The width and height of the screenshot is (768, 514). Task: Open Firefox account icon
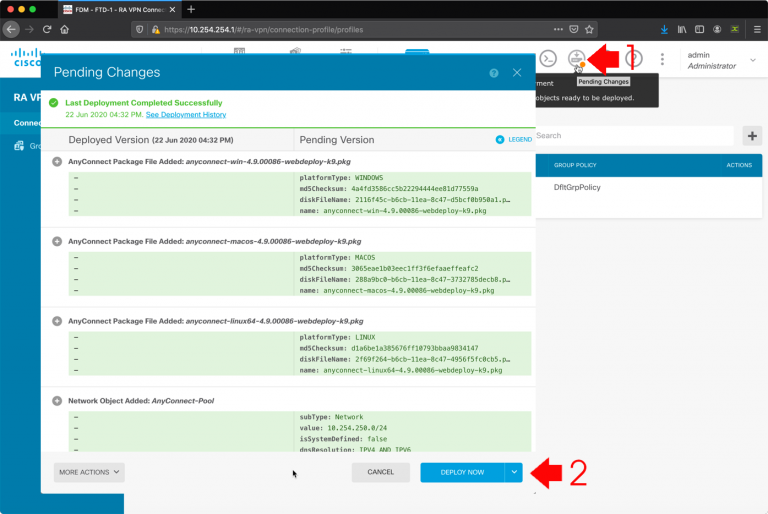pos(717,29)
